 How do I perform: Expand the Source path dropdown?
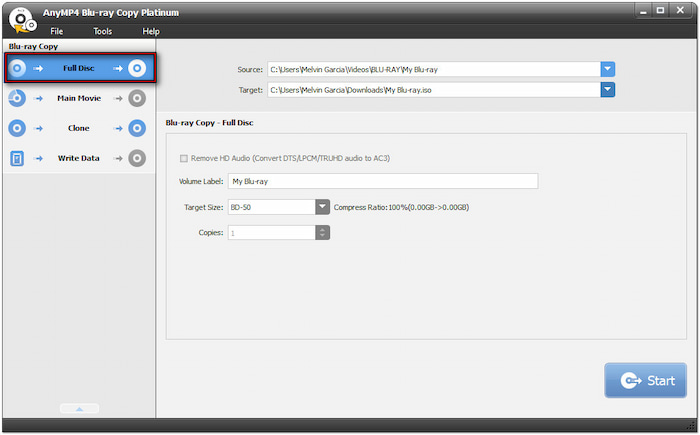click(x=608, y=69)
